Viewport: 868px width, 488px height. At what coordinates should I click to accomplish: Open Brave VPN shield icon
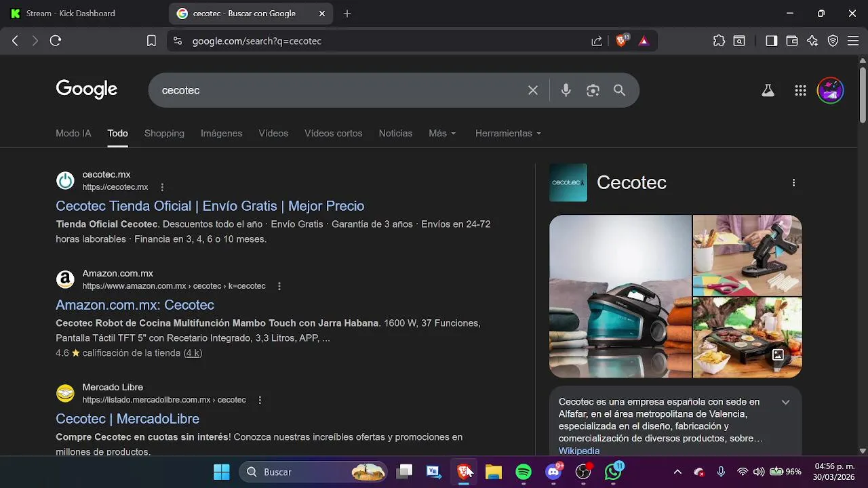click(x=833, y=41)
